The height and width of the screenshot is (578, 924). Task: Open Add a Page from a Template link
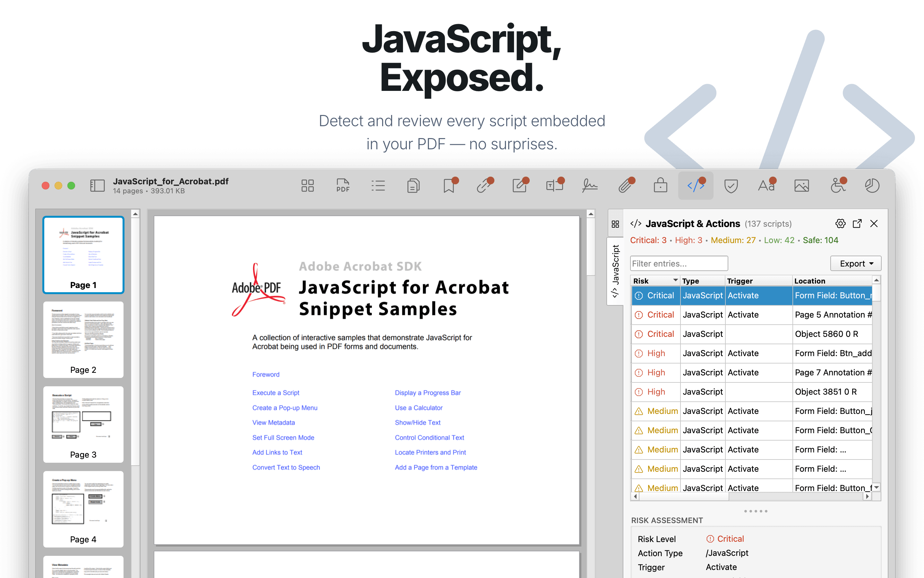pos(436,467)
